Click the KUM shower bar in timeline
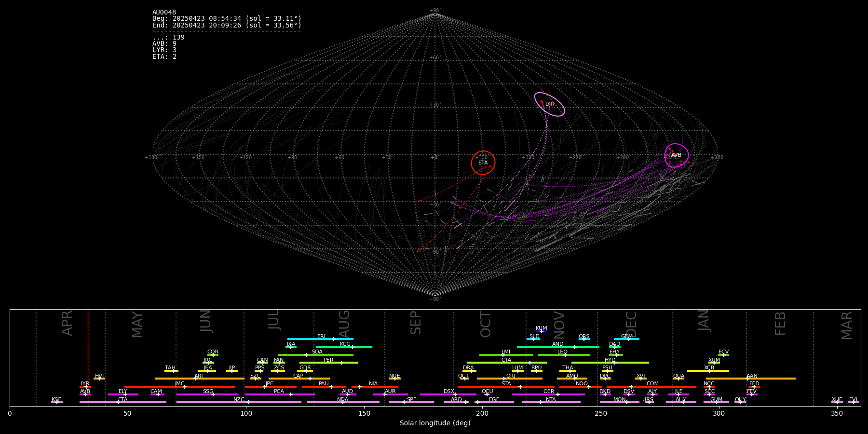 [x=542, y=331]
